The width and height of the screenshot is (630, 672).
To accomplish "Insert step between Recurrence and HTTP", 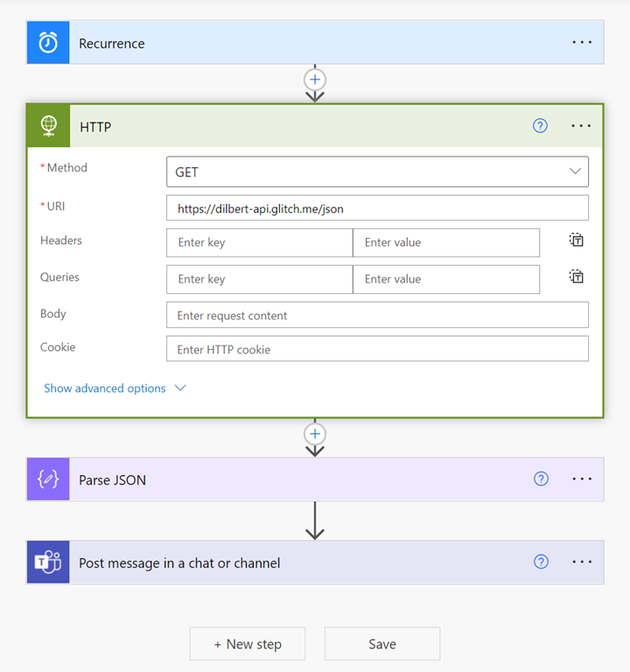I will (315, 80).
